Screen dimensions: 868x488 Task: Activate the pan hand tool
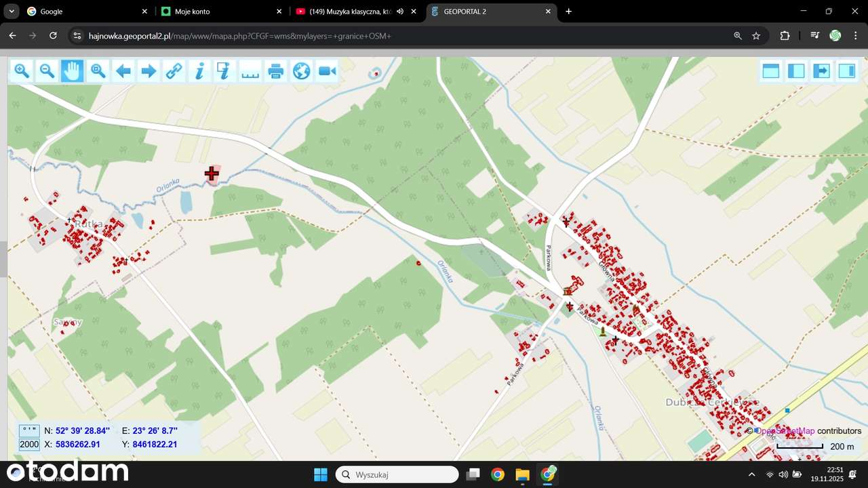coord(73,70)
